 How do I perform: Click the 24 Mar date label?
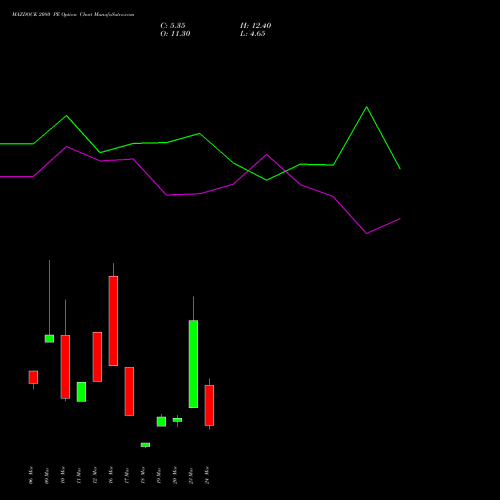(x=207, y=475)
